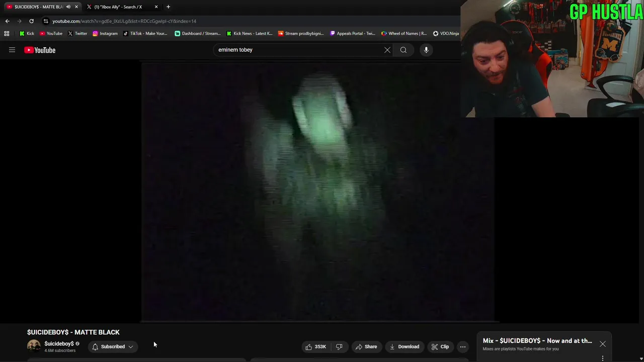The height and width of the screenshot is (362, 644).
Task: Open the $uicideboy$ channel name link
Action: 59,344
